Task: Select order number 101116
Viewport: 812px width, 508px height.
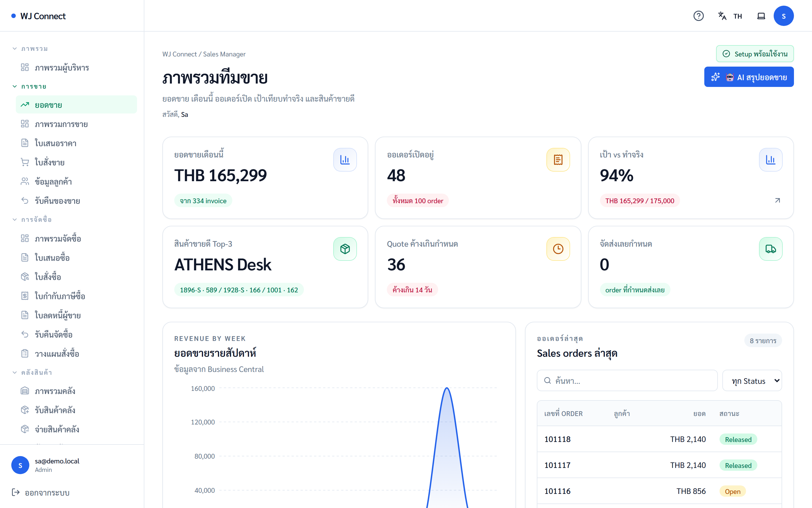Action: (x=557, y=491)
